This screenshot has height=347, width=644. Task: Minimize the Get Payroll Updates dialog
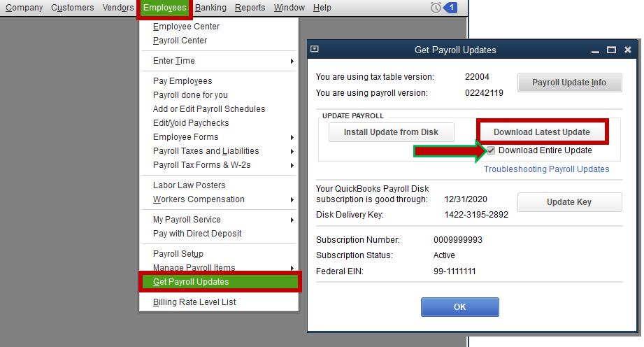pos(595,50)
